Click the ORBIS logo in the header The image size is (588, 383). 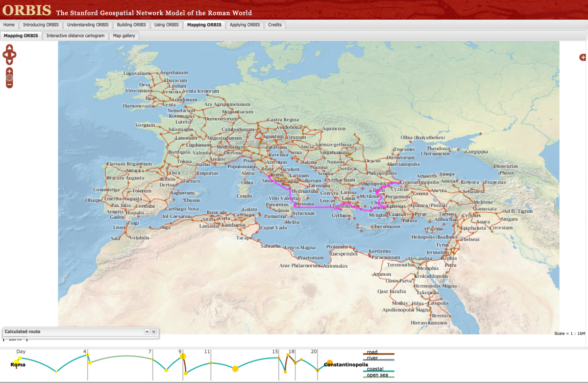tap(27, 11)
